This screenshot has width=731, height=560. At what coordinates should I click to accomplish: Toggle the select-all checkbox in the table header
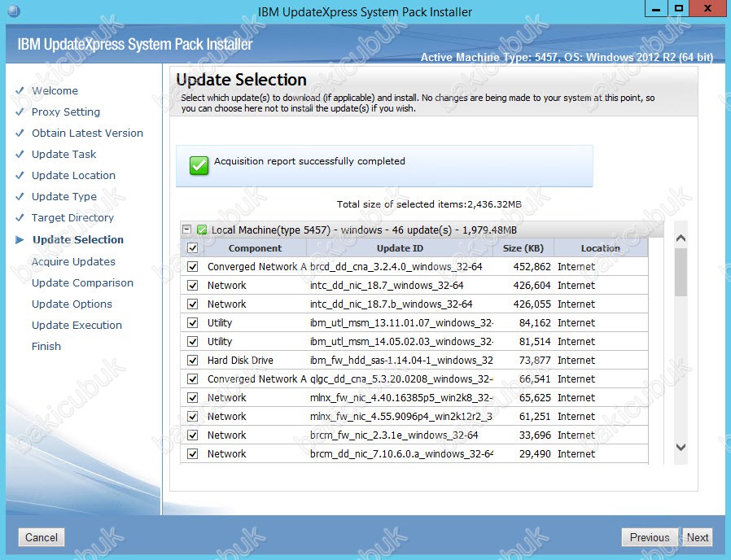[x=193, y=248]
